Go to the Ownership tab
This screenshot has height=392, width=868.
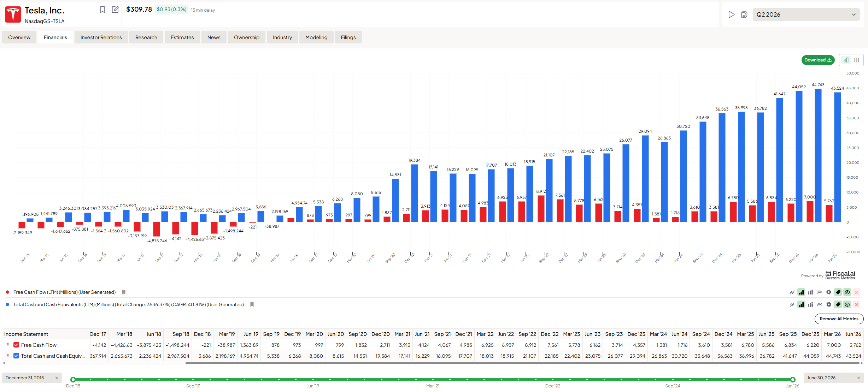pos(246,37)
